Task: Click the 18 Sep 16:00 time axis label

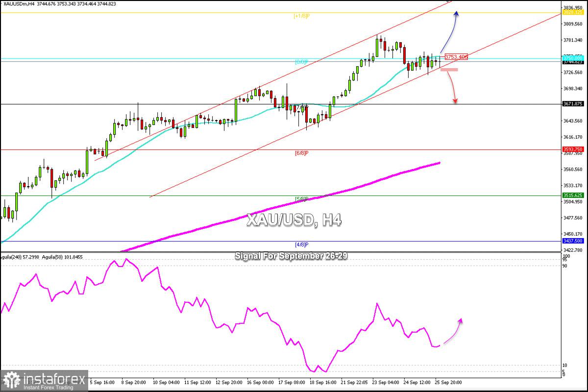Action: click(322, 382)
